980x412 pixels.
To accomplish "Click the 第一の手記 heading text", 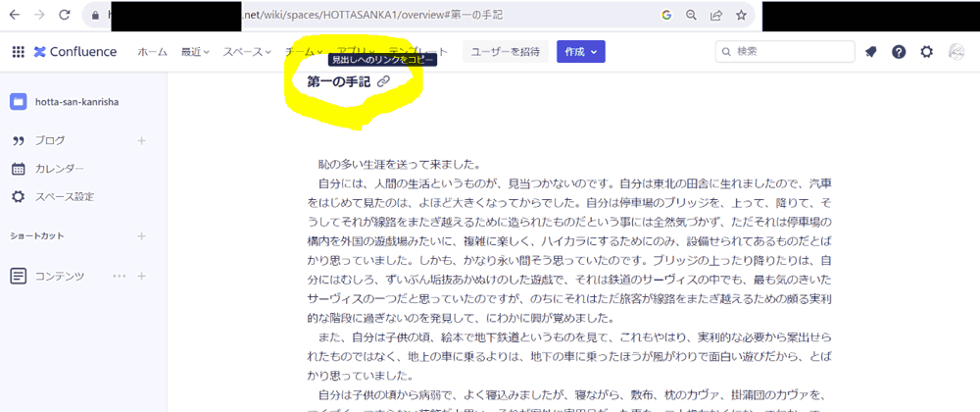I will (339, 81).
